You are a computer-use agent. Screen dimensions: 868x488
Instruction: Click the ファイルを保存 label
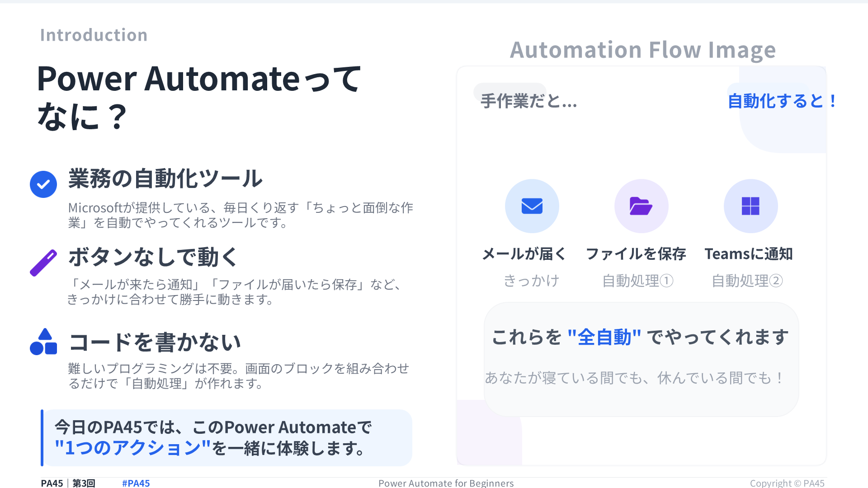pyautogui.click(x=636, y=254)
